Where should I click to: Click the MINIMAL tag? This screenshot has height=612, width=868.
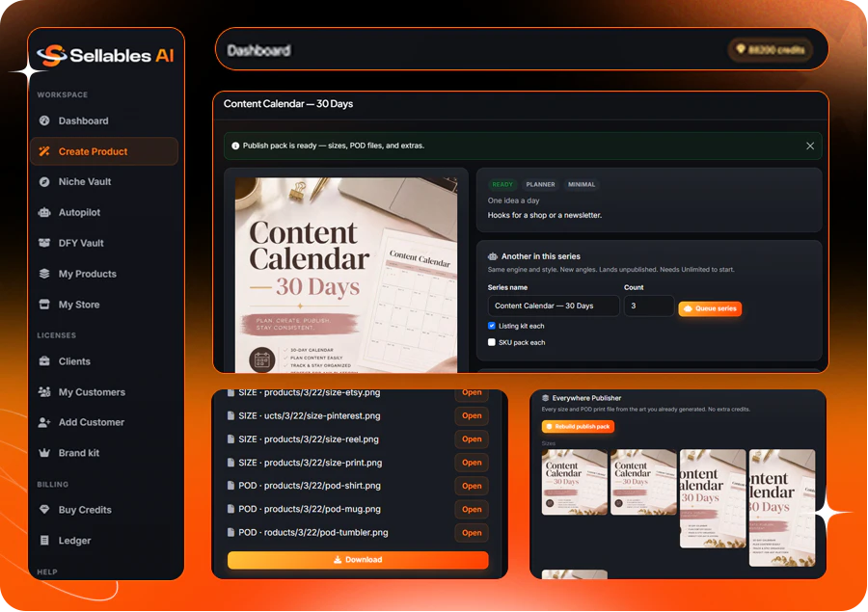(582, 184)
